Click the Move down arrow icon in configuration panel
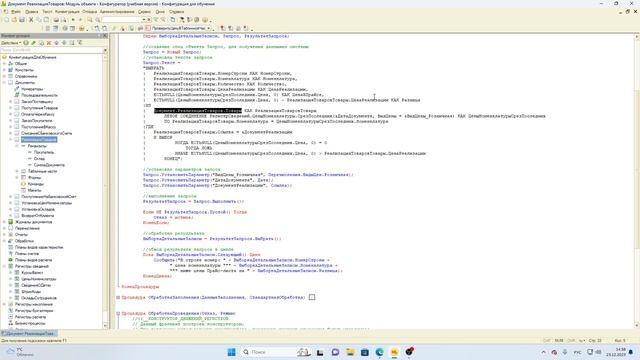 coord(64,42)
